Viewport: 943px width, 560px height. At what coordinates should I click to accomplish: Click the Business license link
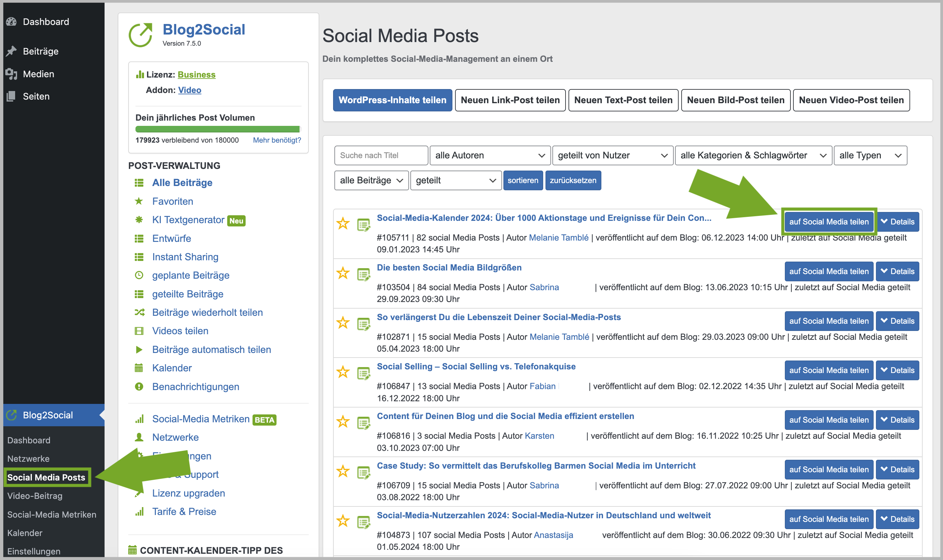click(x=196, y=75)
